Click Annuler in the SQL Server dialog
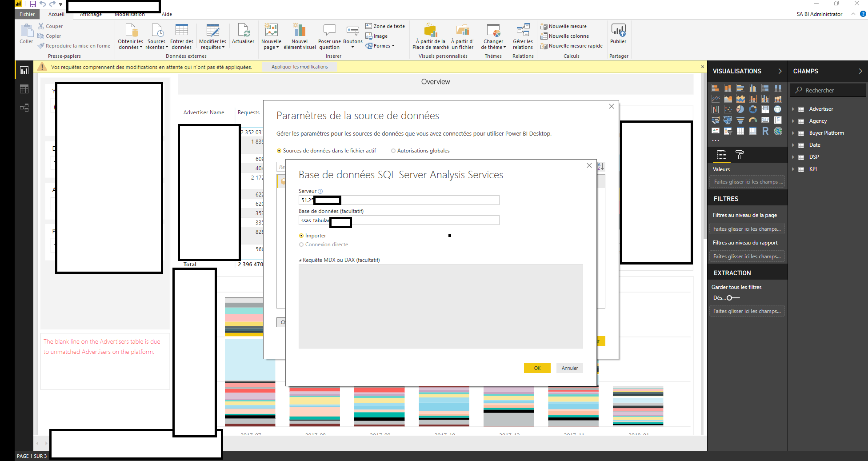 569,368
